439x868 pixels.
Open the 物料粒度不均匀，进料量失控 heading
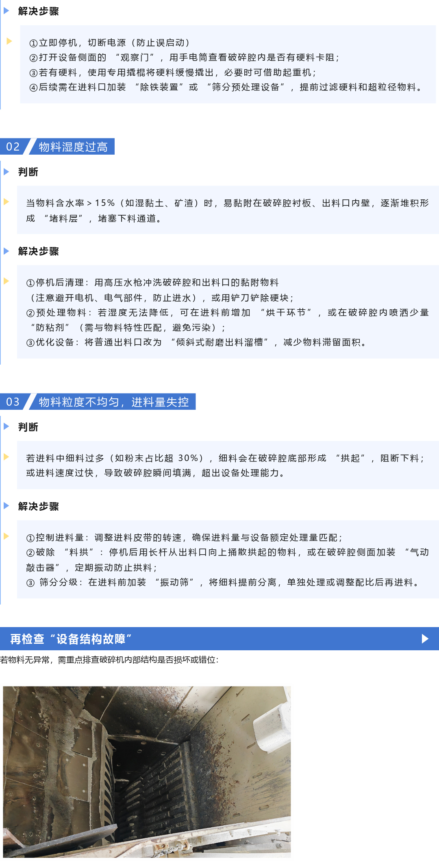click(x=113, y=402)
